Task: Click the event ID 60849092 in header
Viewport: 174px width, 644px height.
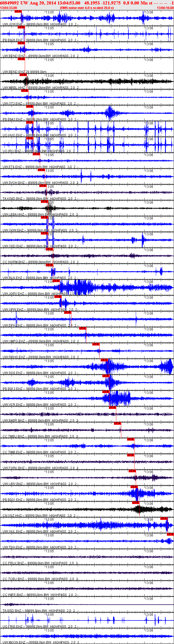Action: [9, 3]
